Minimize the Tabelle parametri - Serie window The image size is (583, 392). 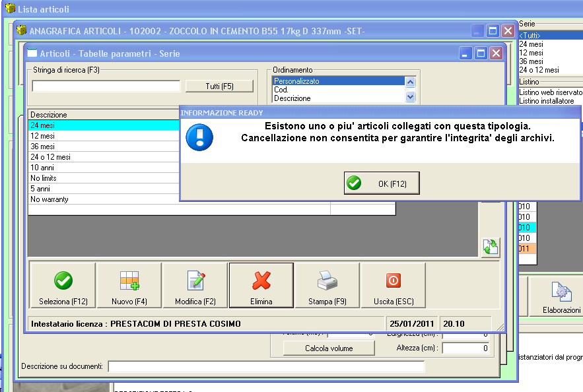click(465, 53)
